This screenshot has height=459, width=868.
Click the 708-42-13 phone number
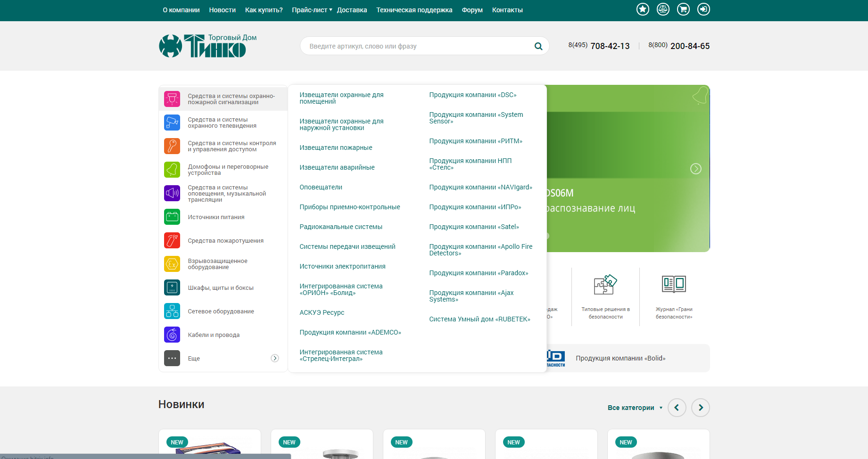(x=610, y=46)
